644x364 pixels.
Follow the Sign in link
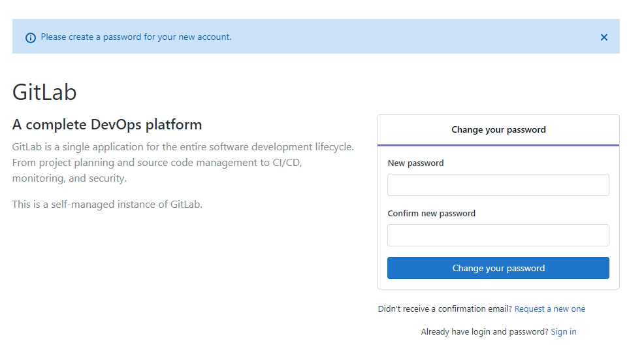coord(564,331)
